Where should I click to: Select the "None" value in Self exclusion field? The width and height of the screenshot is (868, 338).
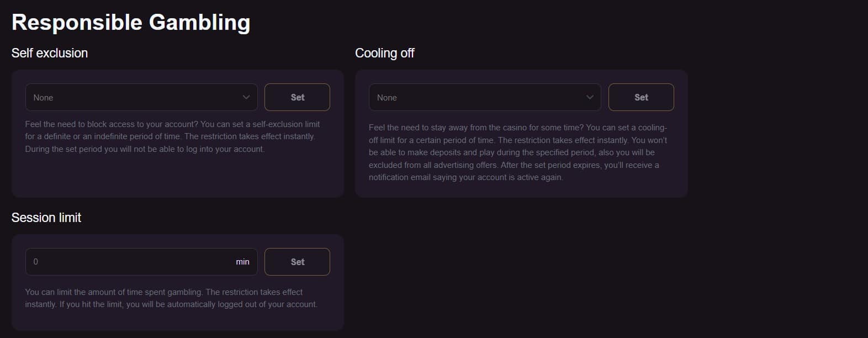[43, 98]
